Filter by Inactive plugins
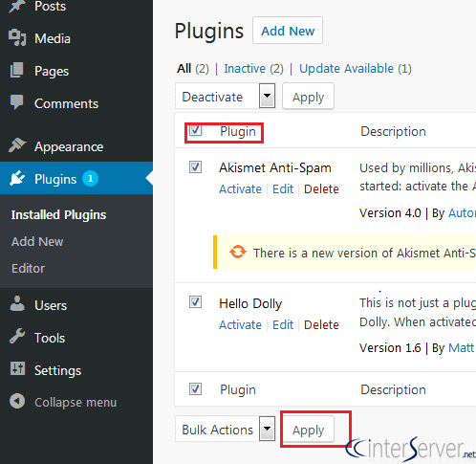Image resolution: width=476 pixels, height=464 pixels. point(245,69)
